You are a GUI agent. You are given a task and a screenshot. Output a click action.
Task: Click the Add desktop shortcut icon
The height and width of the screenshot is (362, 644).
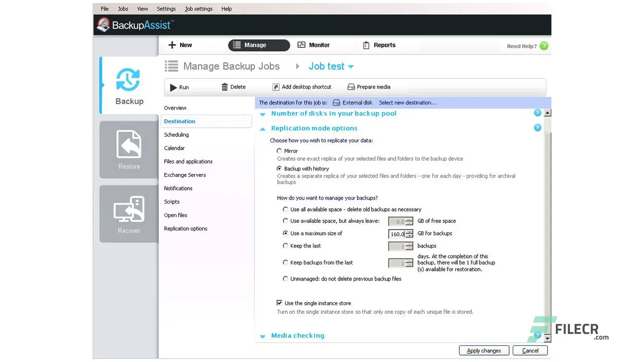(276, 87)
